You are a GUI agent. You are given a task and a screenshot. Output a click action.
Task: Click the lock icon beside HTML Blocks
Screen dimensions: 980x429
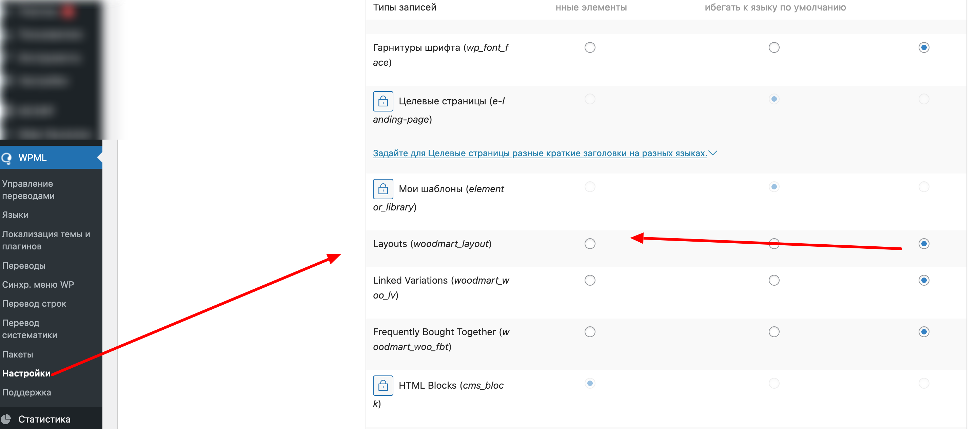coord(383,385)
